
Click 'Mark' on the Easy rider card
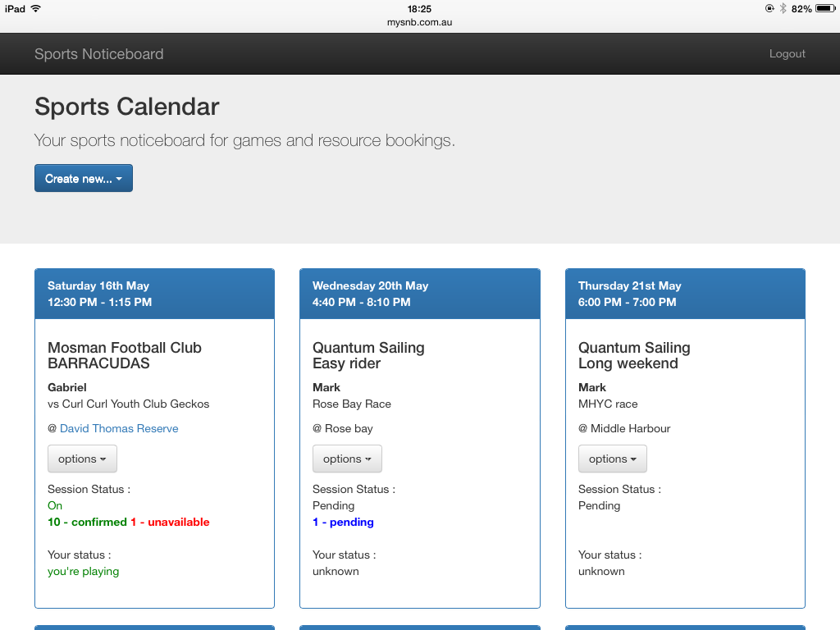point(326,387)
